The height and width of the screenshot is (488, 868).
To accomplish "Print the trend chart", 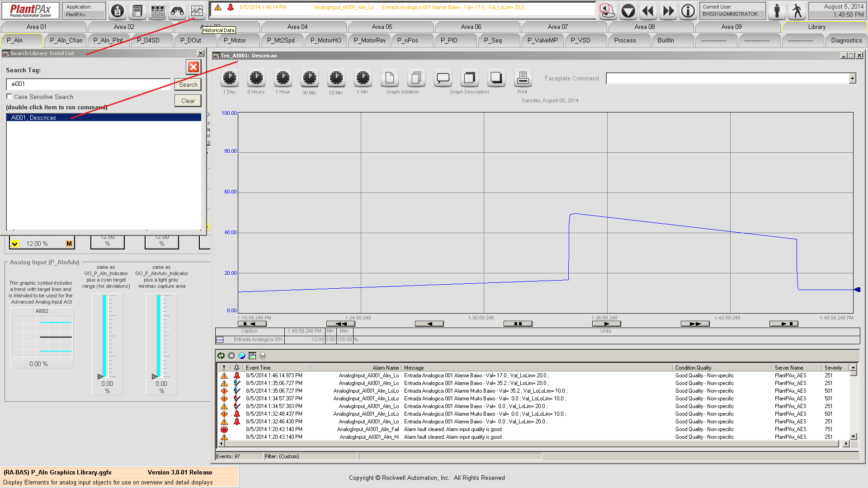I will point(523,78).
